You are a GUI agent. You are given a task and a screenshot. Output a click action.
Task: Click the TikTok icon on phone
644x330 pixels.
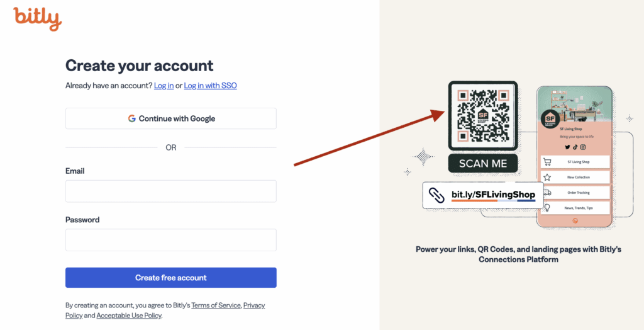tap(575, 147)
